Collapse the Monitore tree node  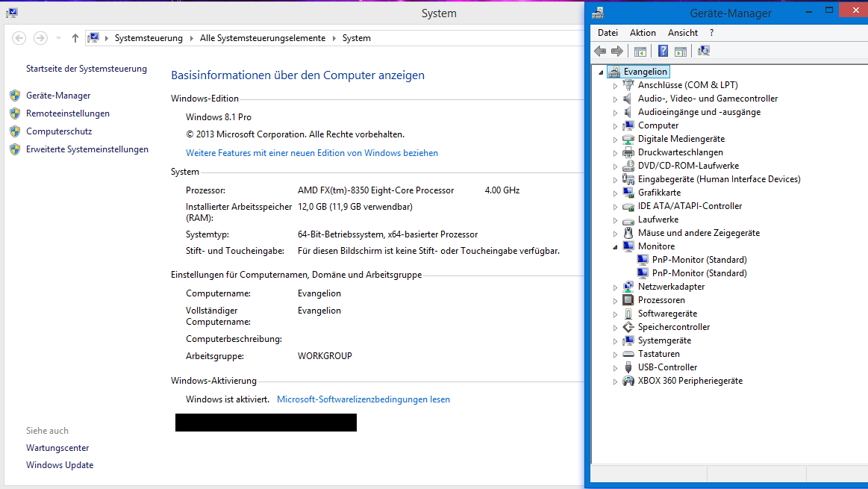[615, 247]
